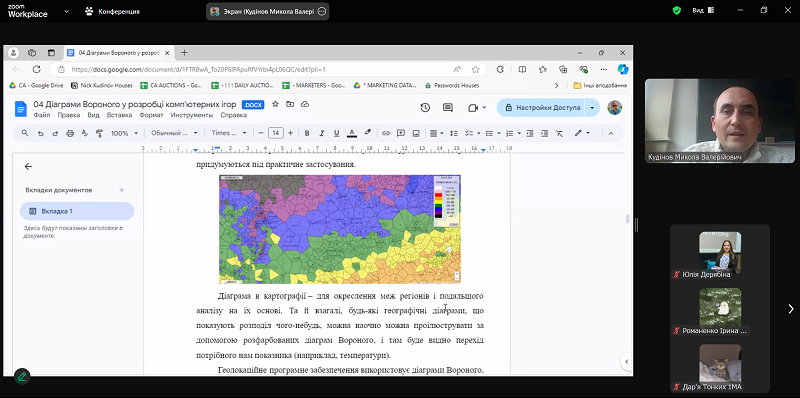Image resolution: width=800 pixels, height=398 pixels.
Task: Open the paragraph style dropdown
Action: [175, 133]
